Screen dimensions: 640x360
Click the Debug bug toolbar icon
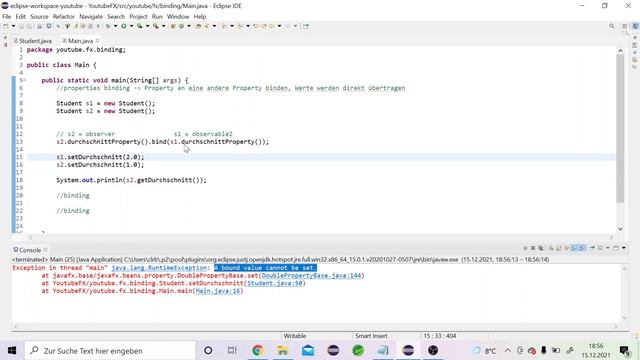(108, 26)
